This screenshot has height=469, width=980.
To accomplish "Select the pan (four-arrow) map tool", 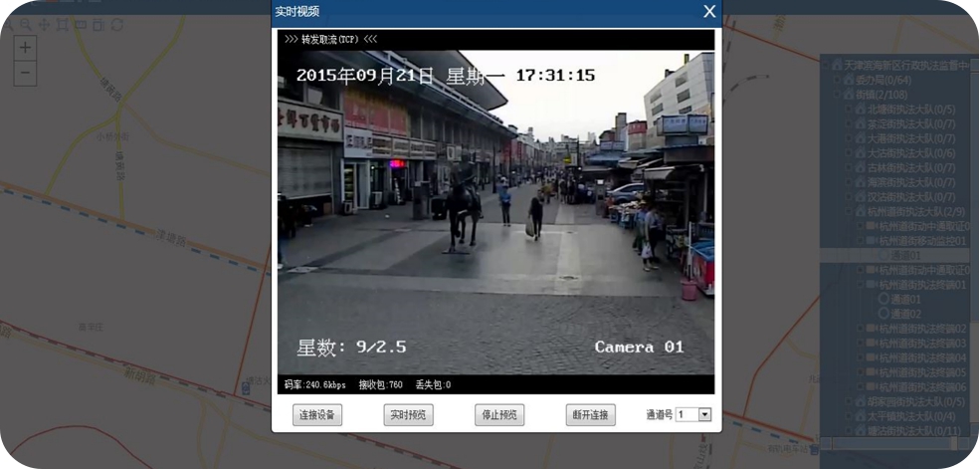I will (x=44, y=24).
